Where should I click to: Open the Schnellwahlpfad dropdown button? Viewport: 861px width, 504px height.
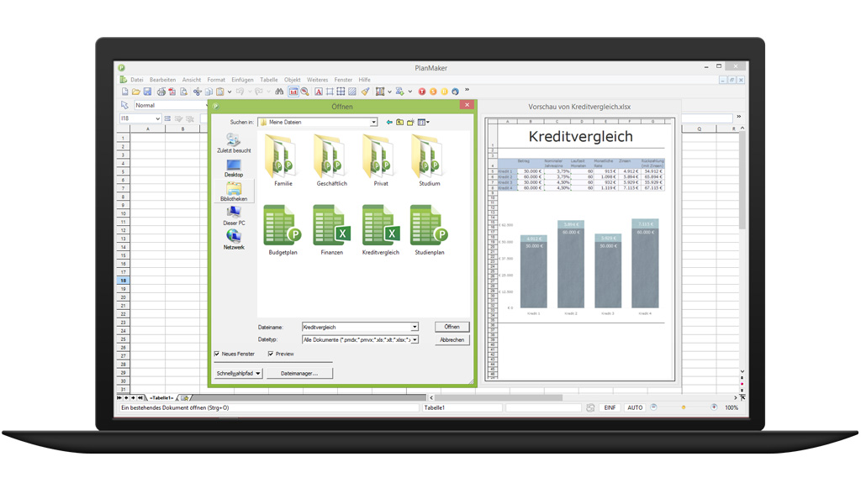click(238, 373)
